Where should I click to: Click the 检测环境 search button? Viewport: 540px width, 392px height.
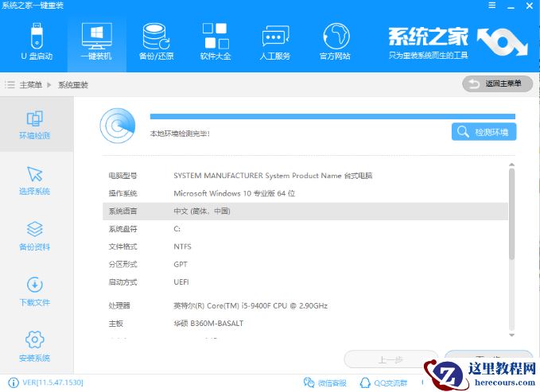click(x=484, y=131)
